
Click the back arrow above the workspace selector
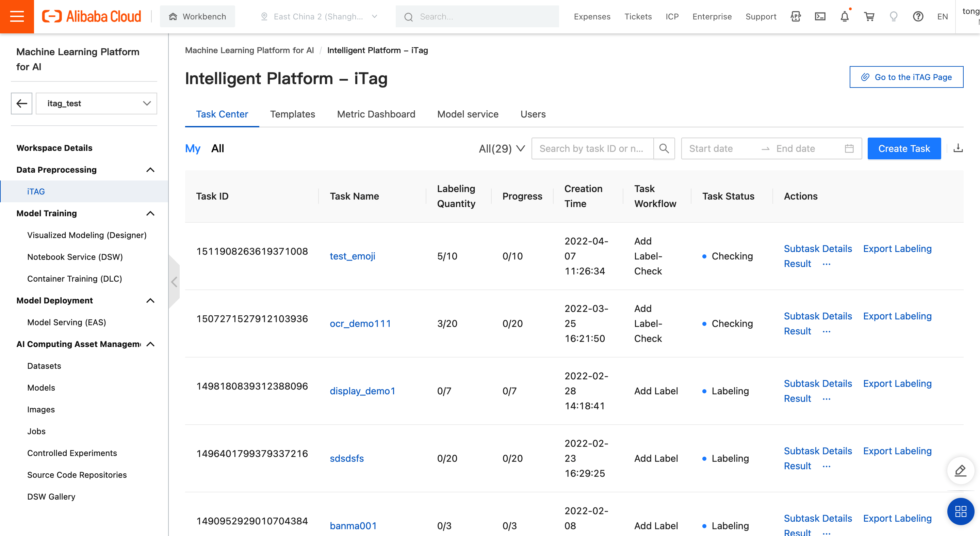pyautogui.click(x=21, y=103)
